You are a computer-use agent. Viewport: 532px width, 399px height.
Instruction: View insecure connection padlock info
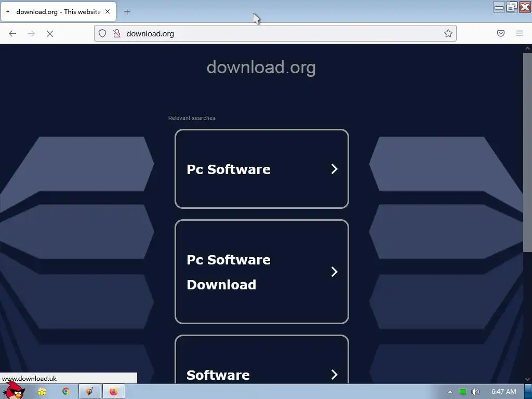117,33
